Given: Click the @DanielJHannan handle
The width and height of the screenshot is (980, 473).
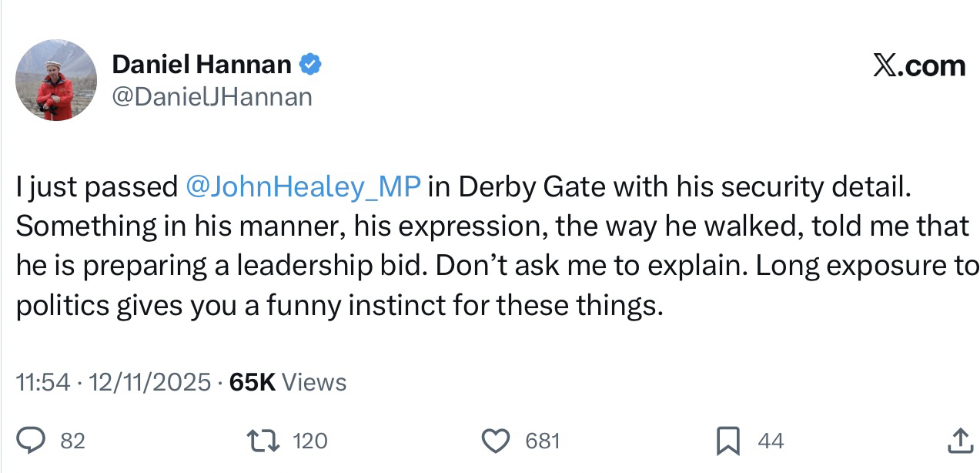Looking at the screenshot, I should [212, 97].
